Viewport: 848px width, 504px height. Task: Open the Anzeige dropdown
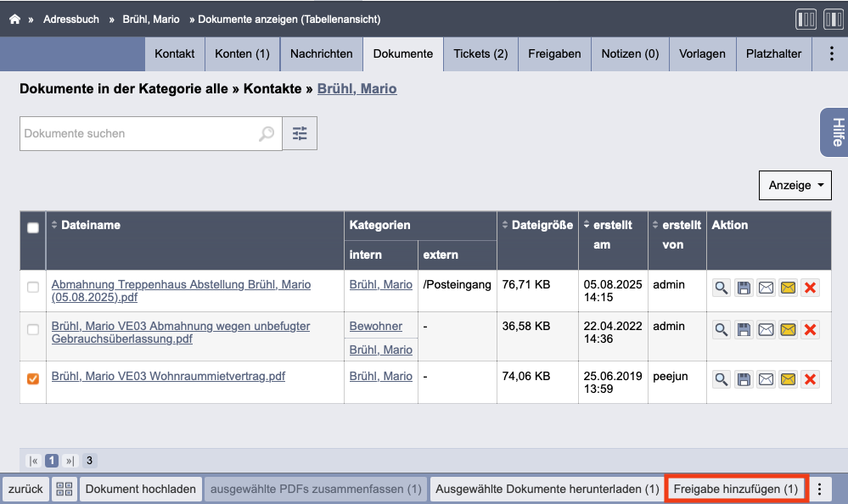tap(795, 185)
